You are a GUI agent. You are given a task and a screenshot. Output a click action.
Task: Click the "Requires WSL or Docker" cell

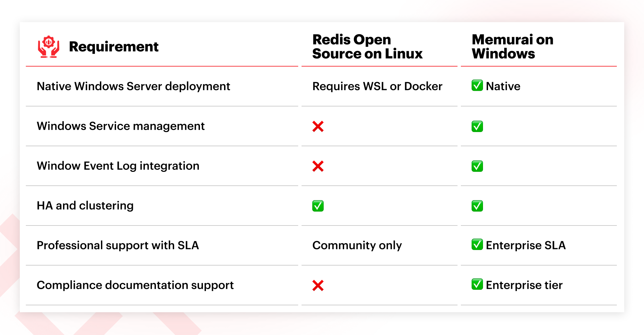(377, 86)
